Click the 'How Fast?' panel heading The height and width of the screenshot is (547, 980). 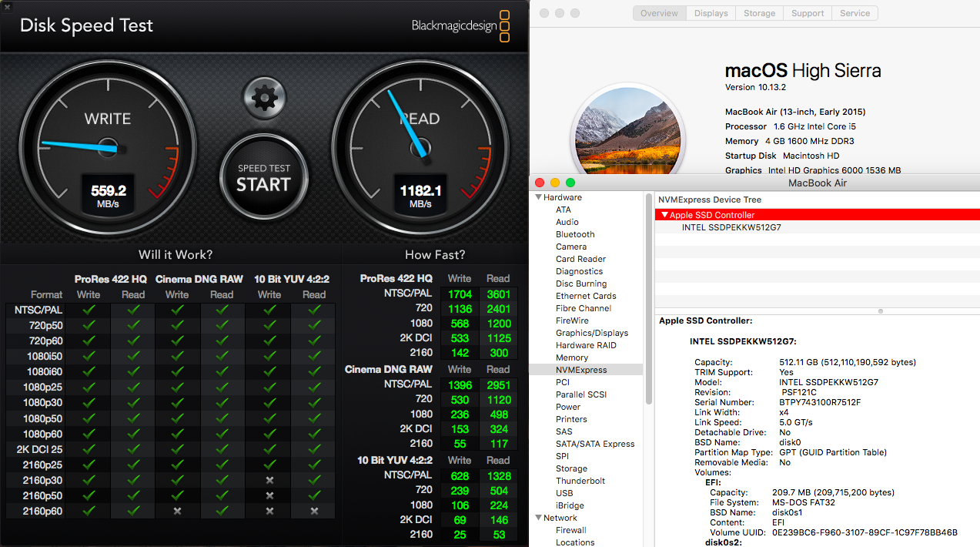435,254
